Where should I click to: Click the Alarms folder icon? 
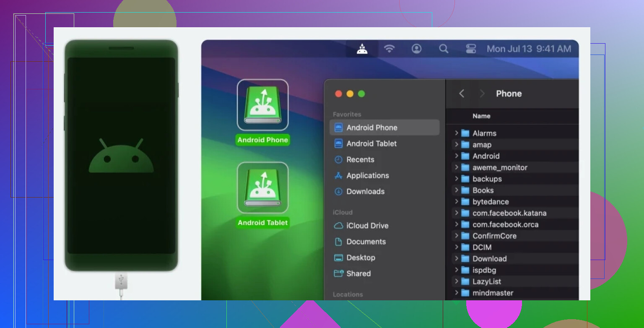[465, 133]
